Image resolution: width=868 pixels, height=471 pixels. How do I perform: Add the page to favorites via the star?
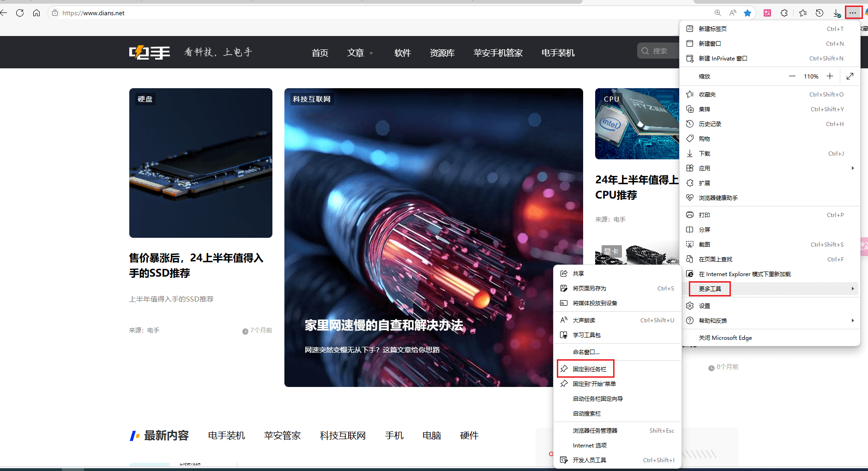[x=747, y=12]
